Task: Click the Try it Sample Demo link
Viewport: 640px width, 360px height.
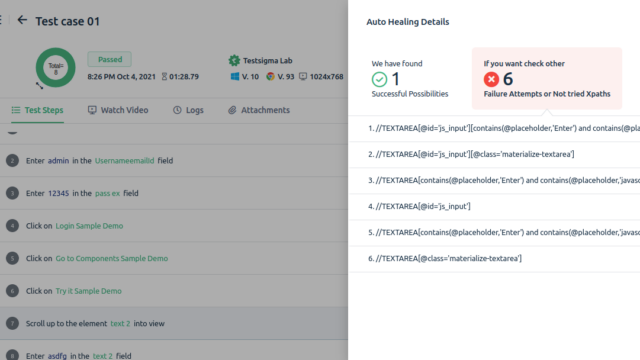Action: [x=89, y=291]
